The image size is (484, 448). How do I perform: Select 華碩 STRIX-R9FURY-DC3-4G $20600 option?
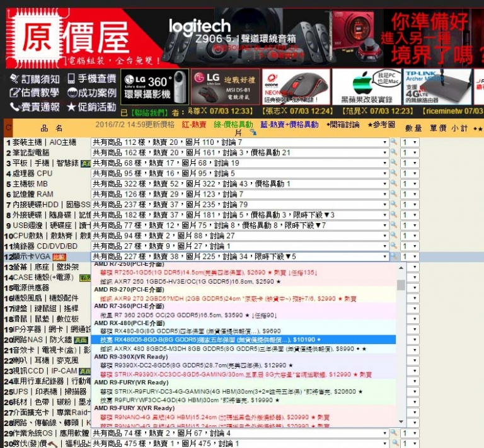(243, 391)
